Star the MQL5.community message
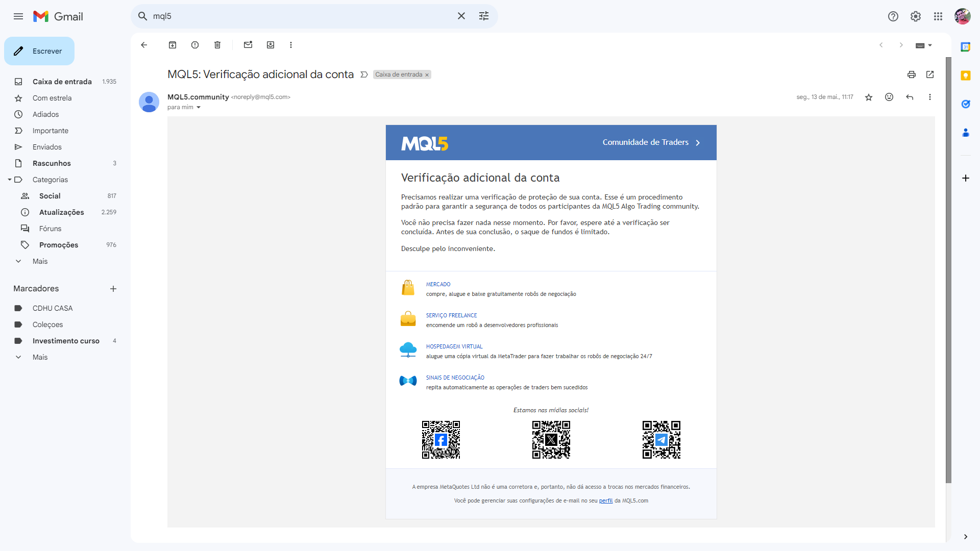The image size is (980, 551). tap(869, 97)
